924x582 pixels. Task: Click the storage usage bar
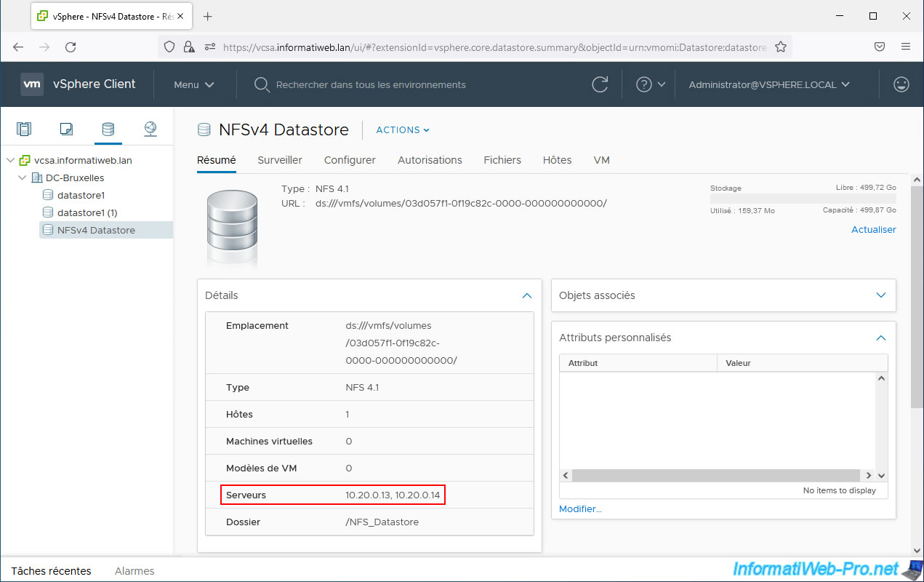803,199
